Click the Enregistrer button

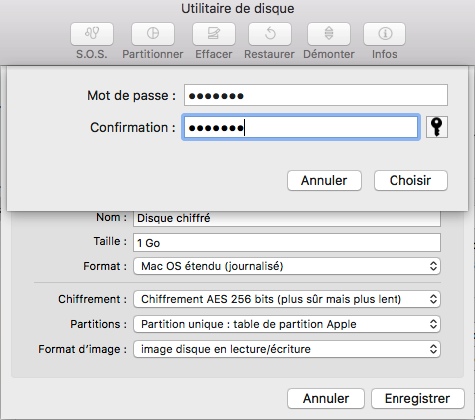418,398
